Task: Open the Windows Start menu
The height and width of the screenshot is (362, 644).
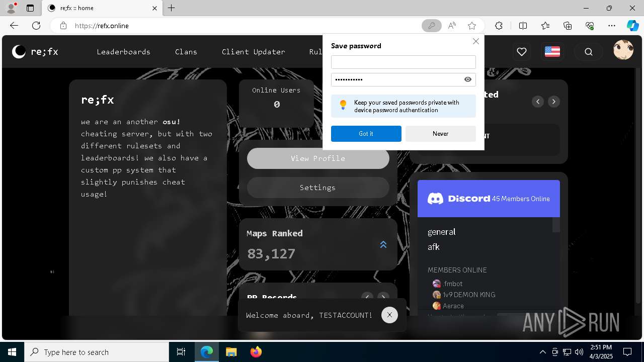Action: click(12, 352)
